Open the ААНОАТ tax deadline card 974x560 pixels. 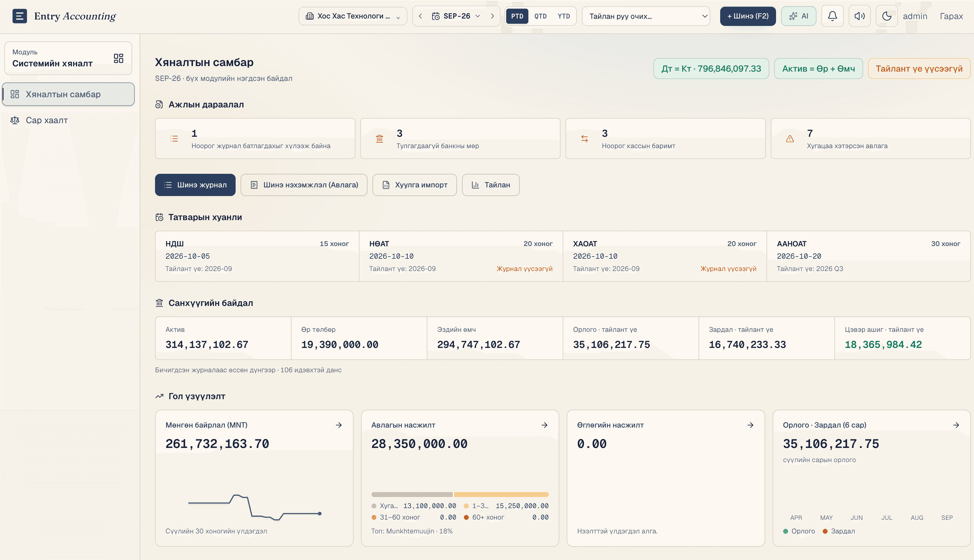tap(868, 256)
